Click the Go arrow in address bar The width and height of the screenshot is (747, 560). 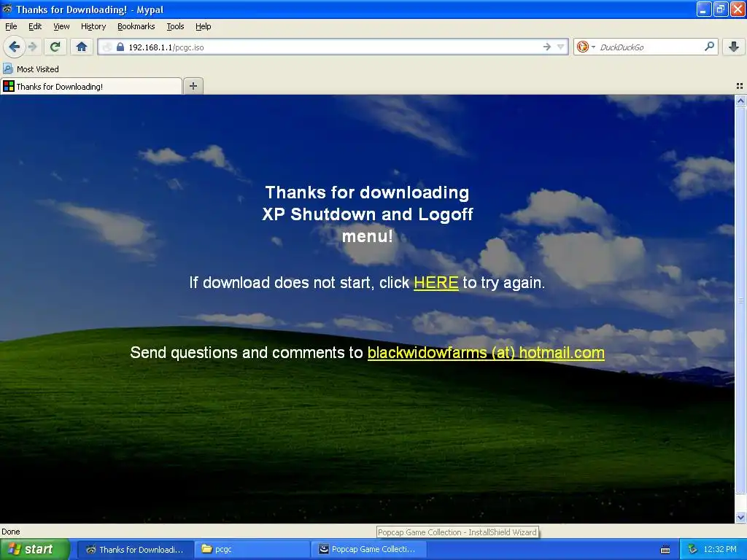pyautogui.click(x=547, y=47)
